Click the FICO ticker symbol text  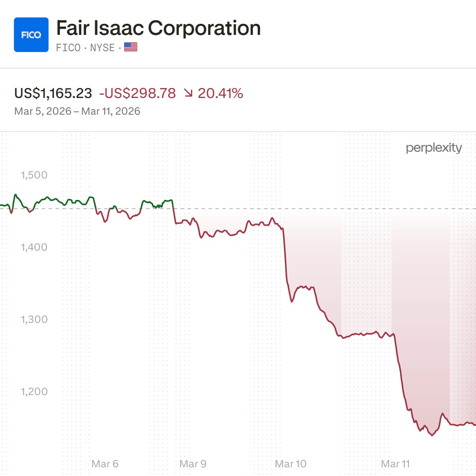point(68,48)
